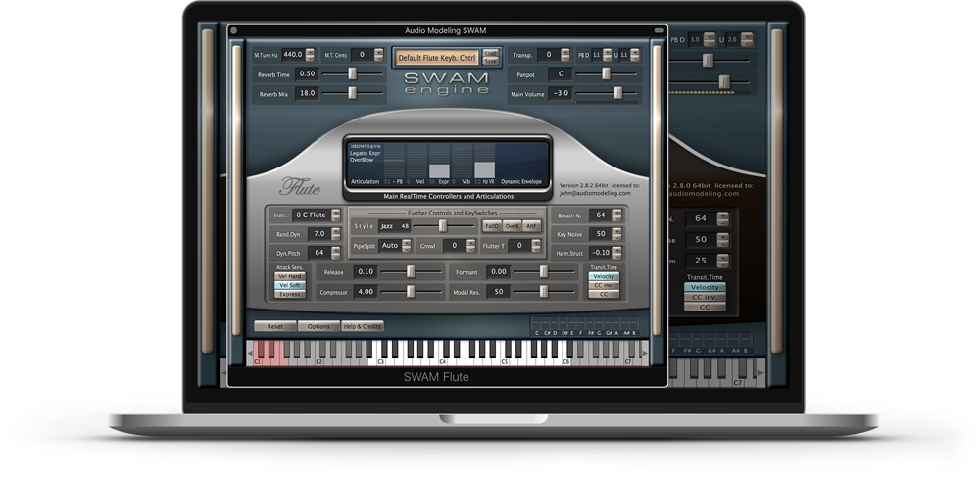
Task: Toggle the FallD keyswitch
Action: [492, 226]
